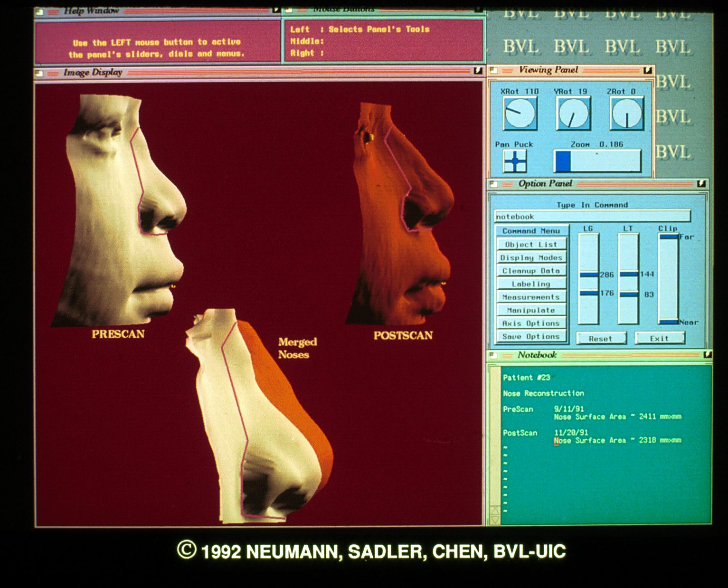Viewport: 728px width, 588px height.
Task: Expand the Axis Options entry
Action: (531, 323)
